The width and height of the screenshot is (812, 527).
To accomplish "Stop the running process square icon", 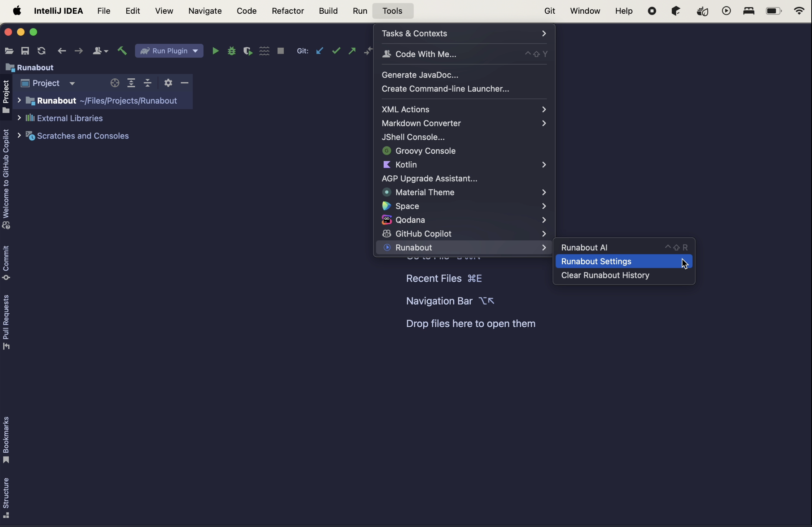I will [281, 51].
